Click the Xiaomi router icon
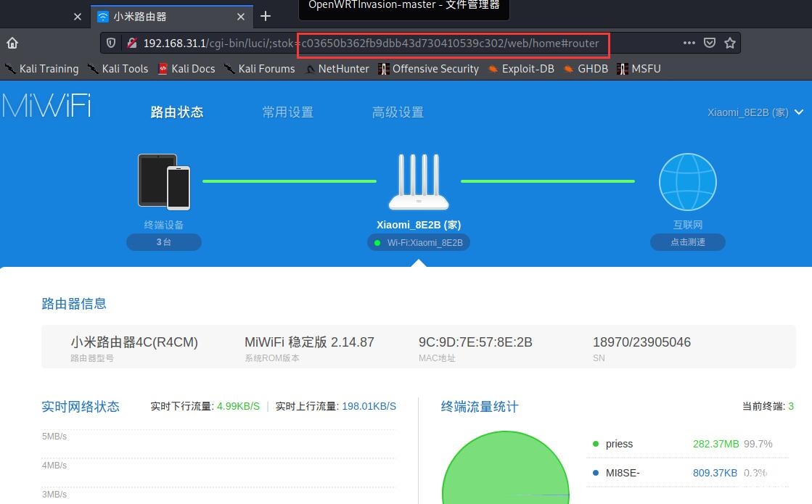The width and height of the screenshot is (812, 504). pos(419,181)
